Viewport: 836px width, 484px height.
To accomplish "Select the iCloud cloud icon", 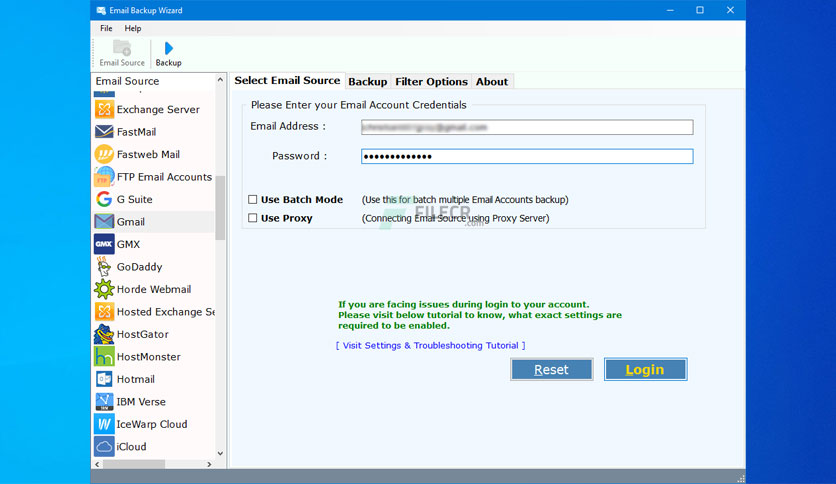I will [104, 447].
